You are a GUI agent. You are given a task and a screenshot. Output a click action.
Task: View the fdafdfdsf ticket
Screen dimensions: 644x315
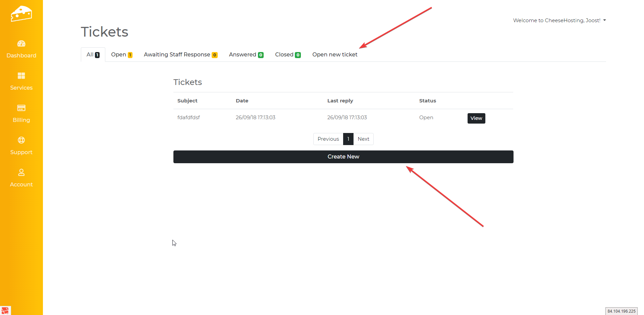(476, 118)
